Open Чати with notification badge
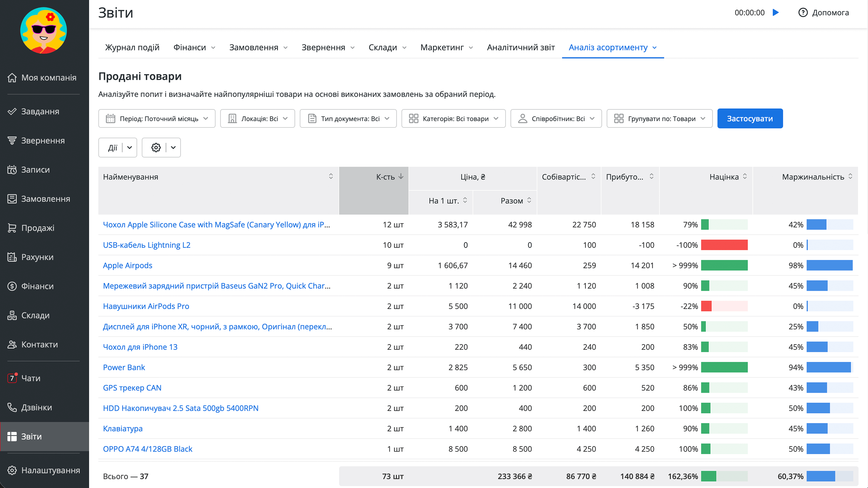 coord(12,378)
